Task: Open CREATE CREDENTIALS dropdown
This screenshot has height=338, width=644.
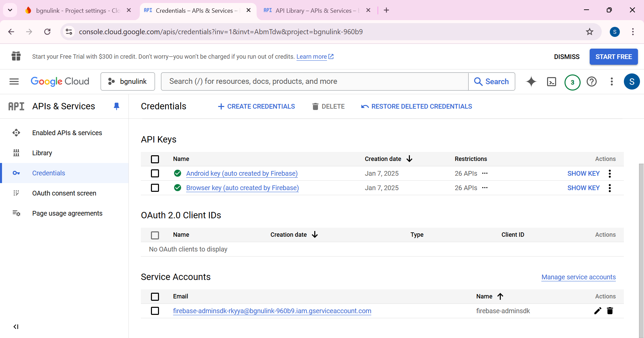Action: coord(257,106)
